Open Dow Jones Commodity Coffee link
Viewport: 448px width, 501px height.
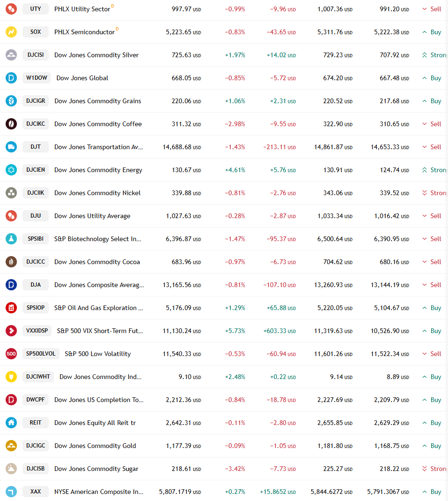click(98, 124)
